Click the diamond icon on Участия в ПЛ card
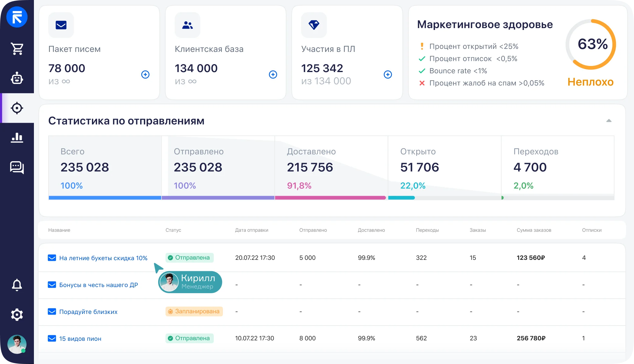Screen dimensions: 634x364 pyautogui.click(x=314, y=25)
